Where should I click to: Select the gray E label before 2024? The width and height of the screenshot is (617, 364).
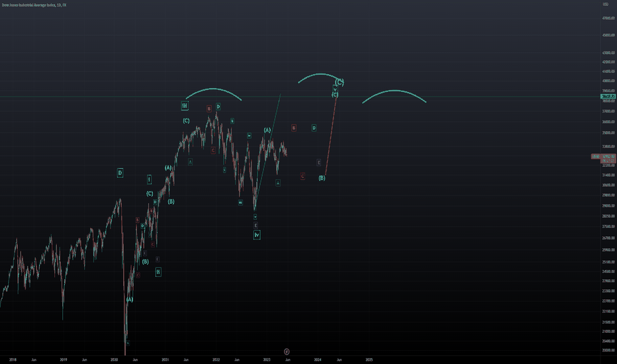tap(318, 163)
